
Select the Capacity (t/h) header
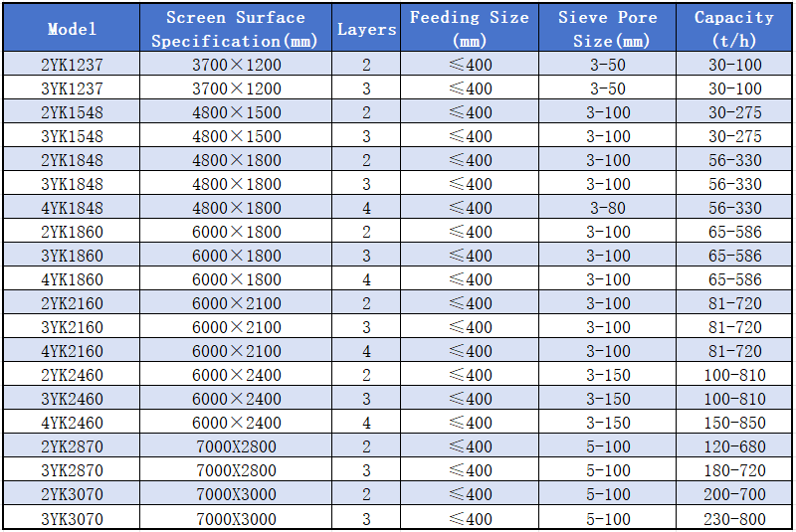733,29
